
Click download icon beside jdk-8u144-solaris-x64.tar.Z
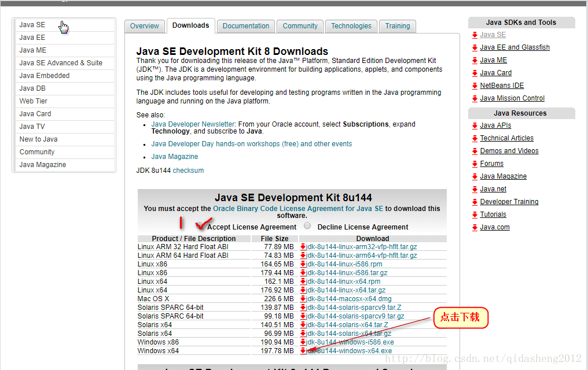tap(303, 325)
